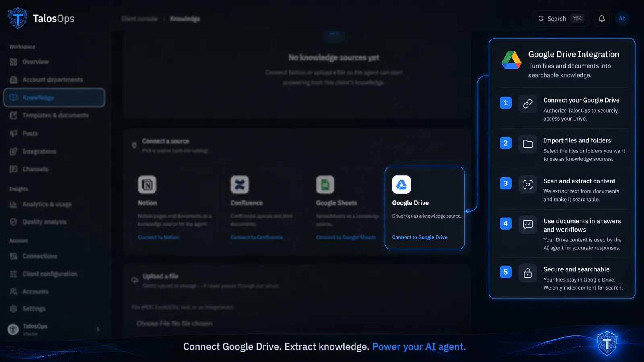The image size is (644, 362).
Task: Click Connect to Google Drive link
Action: [420, 237]
